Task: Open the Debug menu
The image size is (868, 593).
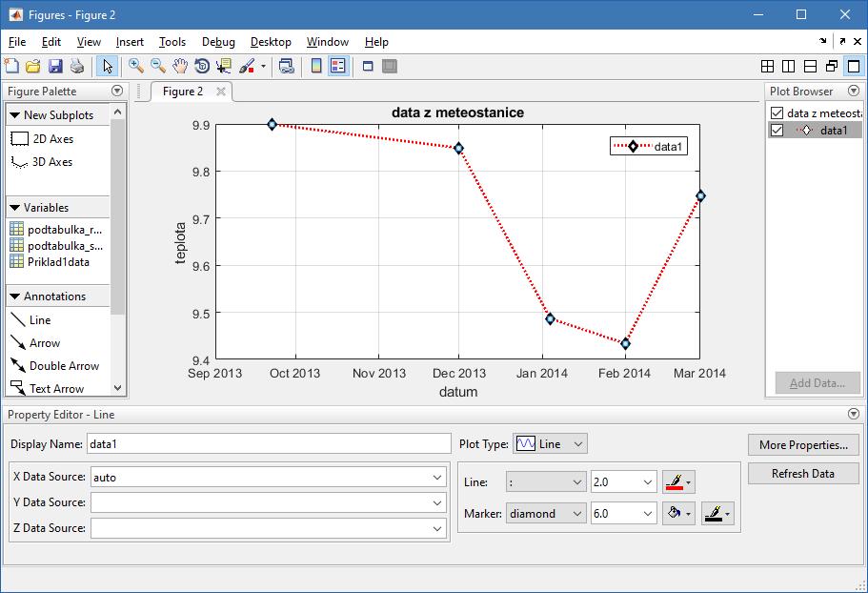Action: tap(218, 42)
